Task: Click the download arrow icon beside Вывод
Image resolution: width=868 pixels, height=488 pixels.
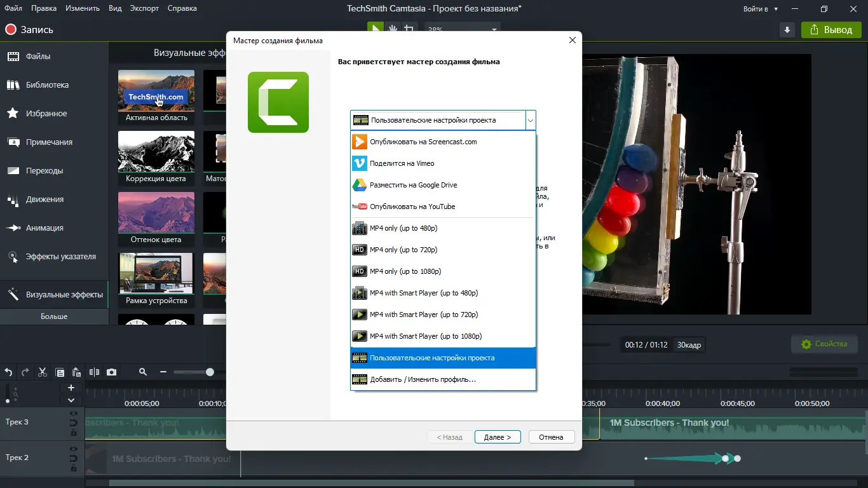Action: (787, 30)
